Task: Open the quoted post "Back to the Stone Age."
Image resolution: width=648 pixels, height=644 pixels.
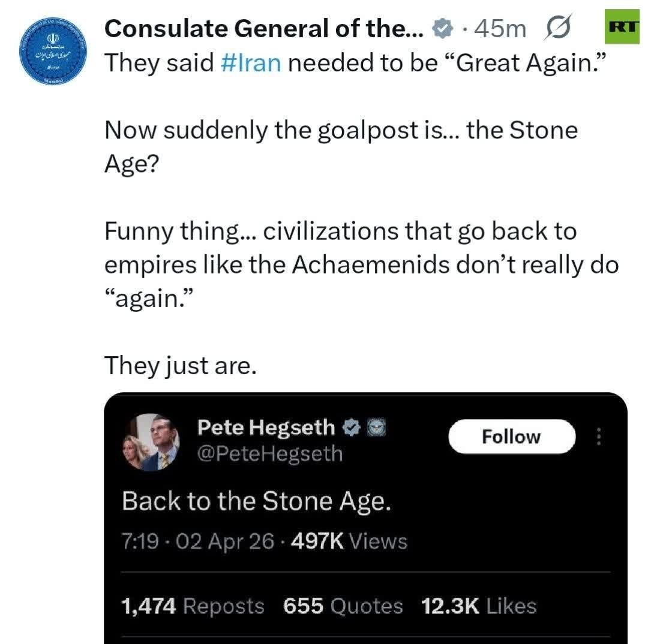Action: click(257, 501)
